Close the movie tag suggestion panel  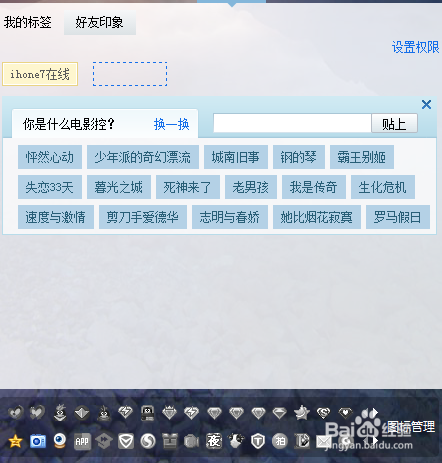tap(426, 105)
